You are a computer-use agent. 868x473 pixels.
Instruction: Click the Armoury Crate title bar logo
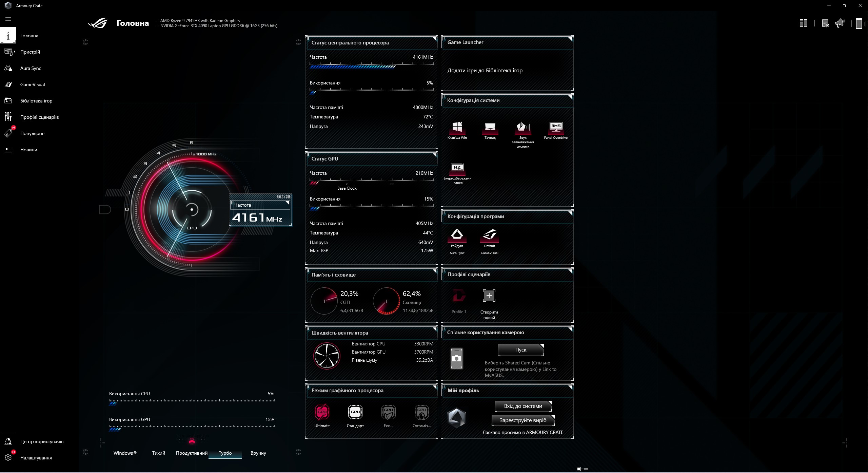point(8,5)
